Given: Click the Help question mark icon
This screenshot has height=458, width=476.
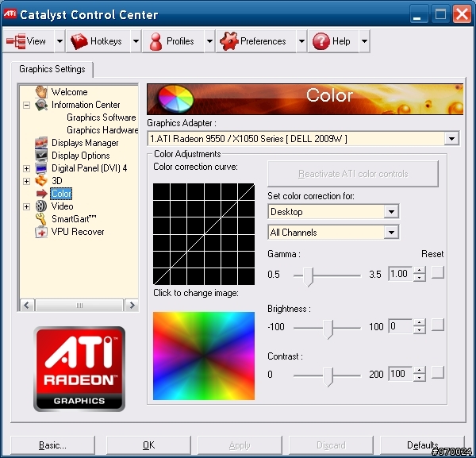Looking at the screenshot, I should tap(321, 41).
